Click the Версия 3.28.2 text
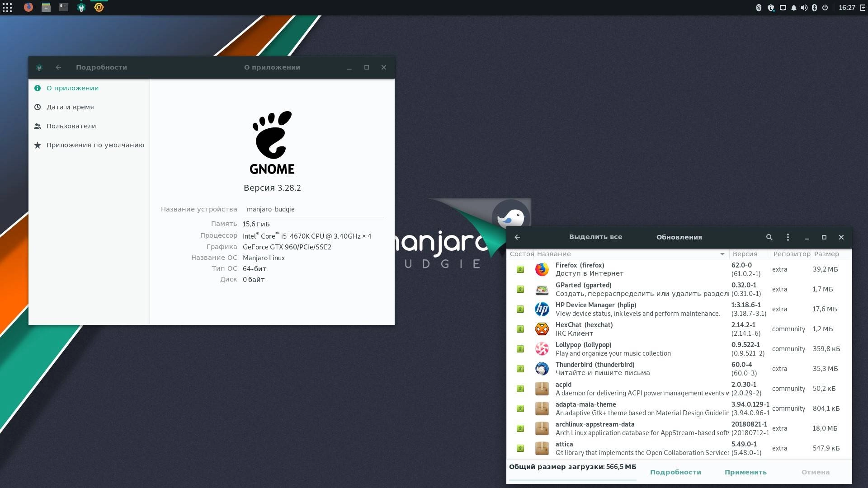This screenshot has height=488, width=868. pos(272,188)
